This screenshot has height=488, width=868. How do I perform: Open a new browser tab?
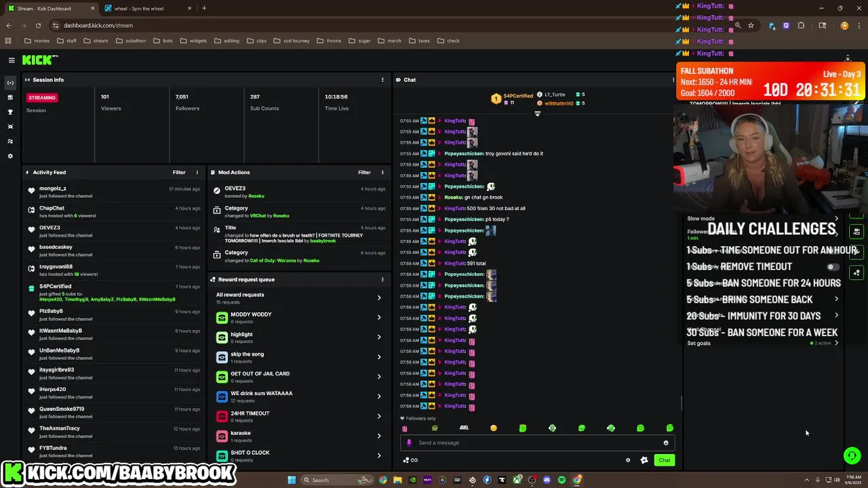pyautogui.click(x=204, y=8)
